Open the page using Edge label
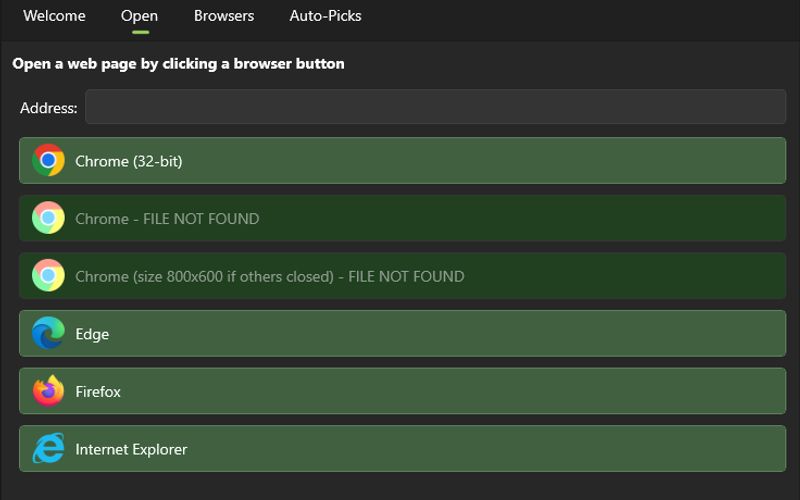The height and width of the screenshot is (500, 800). tap(92, 334)
